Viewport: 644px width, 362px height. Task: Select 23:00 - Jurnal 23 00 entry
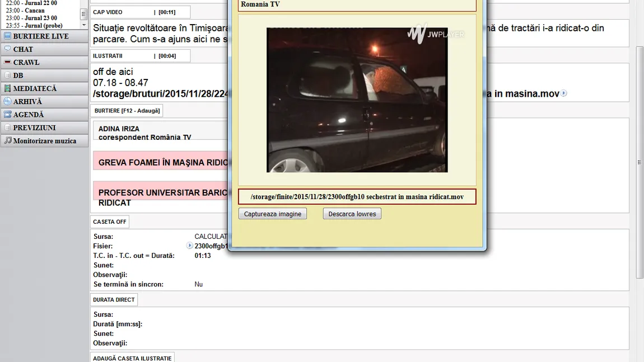[31, 18]
